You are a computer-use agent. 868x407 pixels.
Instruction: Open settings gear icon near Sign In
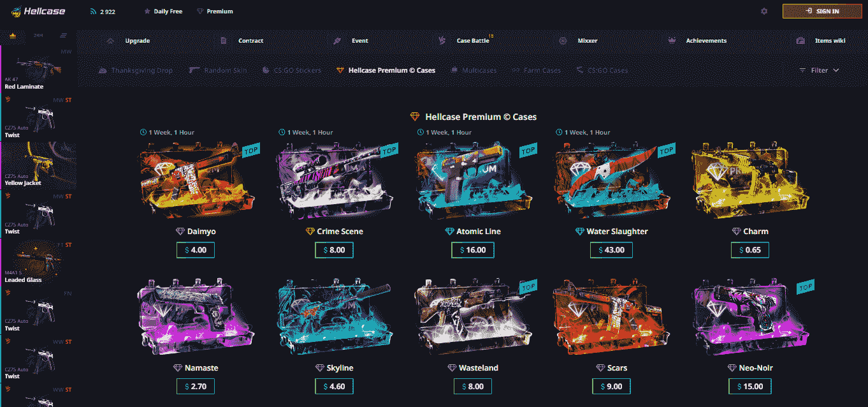764,11
